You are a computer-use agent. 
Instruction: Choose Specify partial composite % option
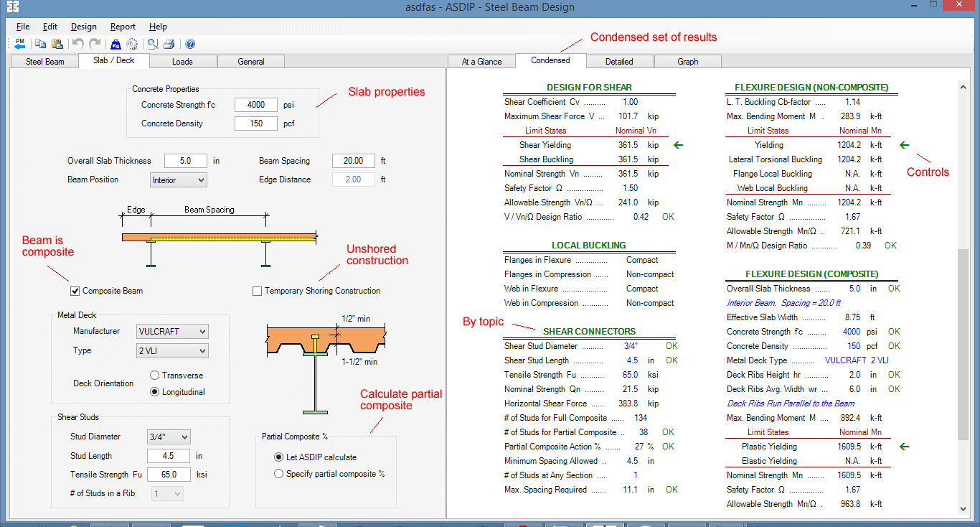point(279,474)
